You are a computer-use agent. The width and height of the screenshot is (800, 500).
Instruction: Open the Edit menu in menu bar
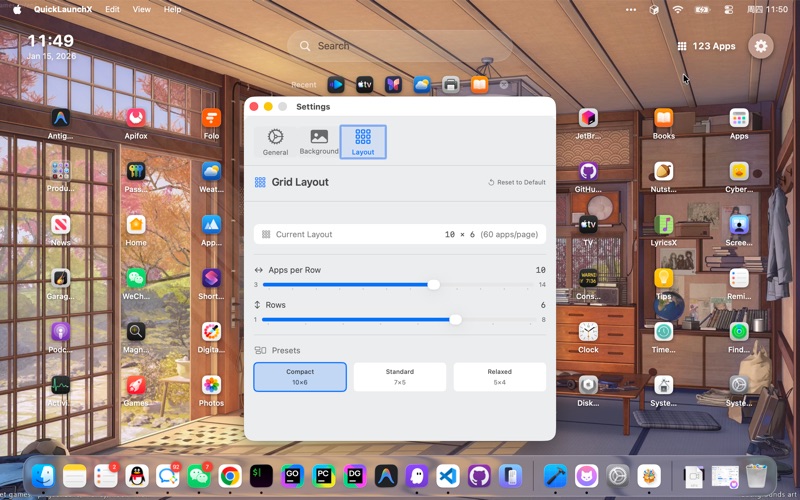pos(112,9)
